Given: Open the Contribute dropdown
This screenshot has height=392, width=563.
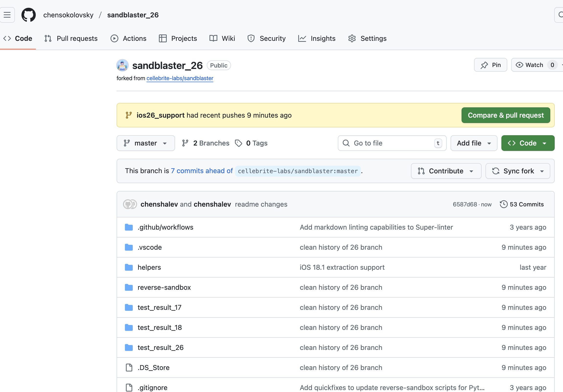Looking at the screenshot, I should tap(446, 171).
